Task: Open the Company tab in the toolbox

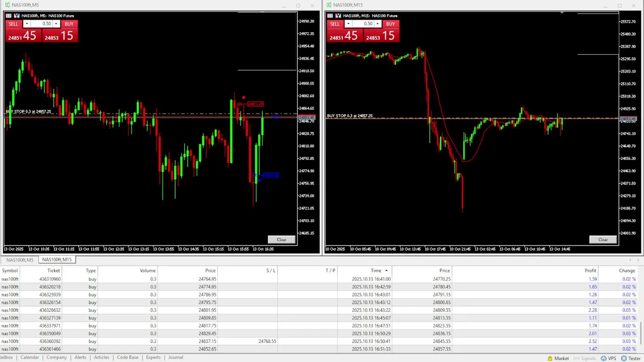Action: click(x=56, y=357)
